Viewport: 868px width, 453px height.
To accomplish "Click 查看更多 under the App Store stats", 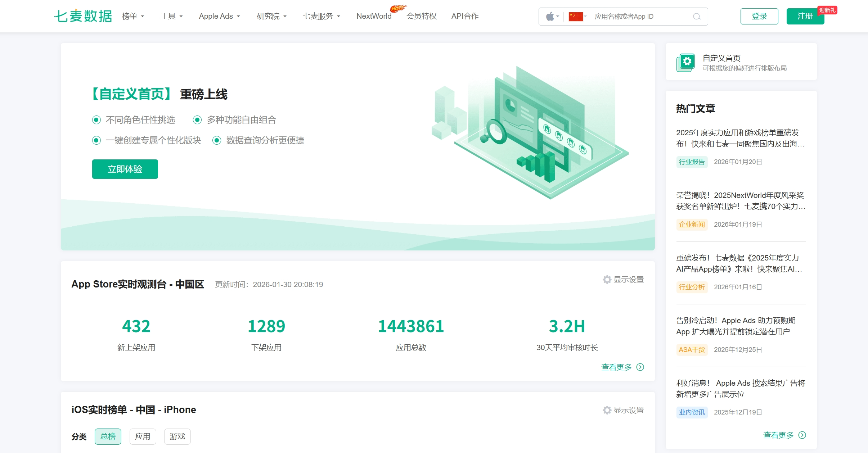I will [x=616, y=367].
